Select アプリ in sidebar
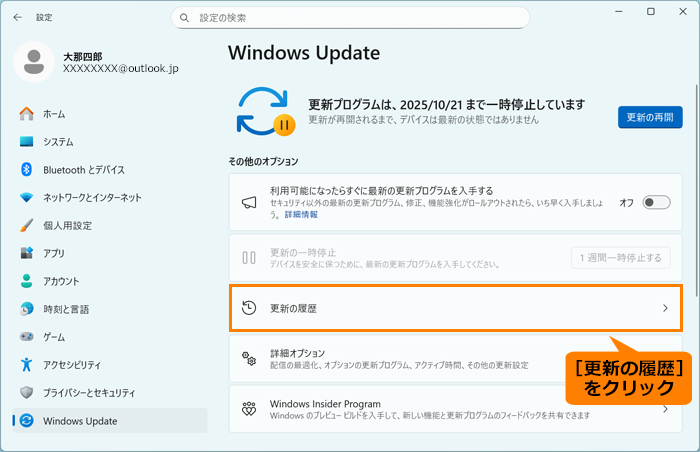 110,253
